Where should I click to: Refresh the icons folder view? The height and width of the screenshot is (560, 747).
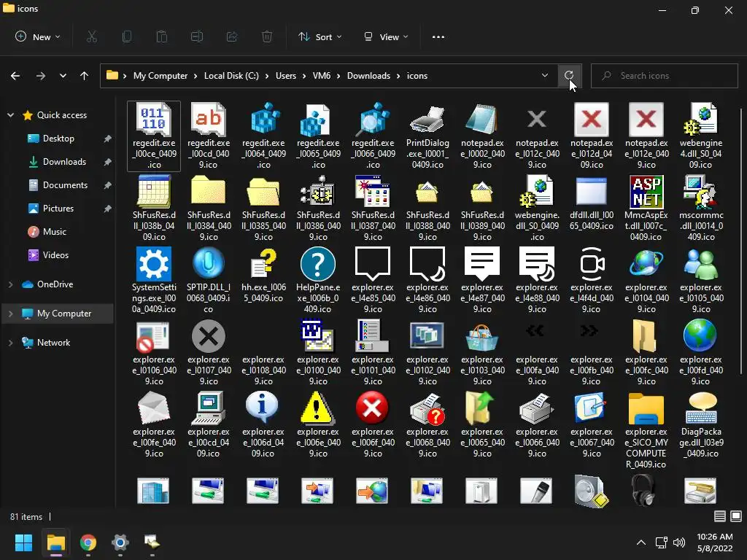[x=569, y=75]
